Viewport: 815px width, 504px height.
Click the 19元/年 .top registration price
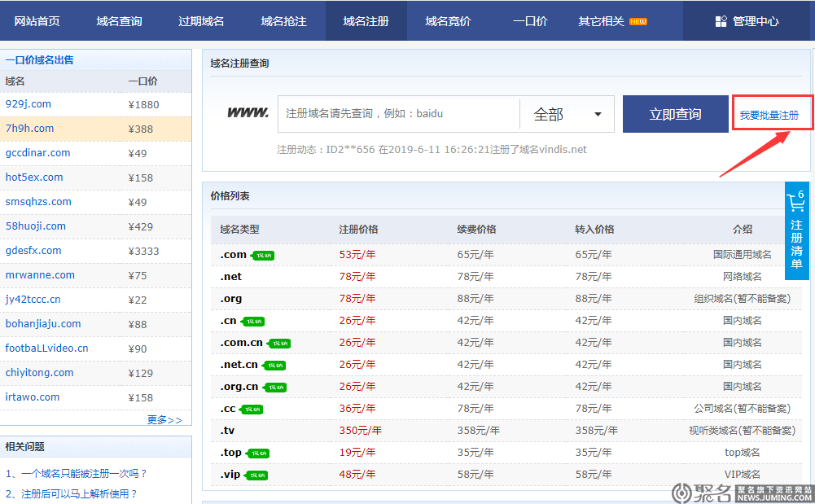[357, 453]
